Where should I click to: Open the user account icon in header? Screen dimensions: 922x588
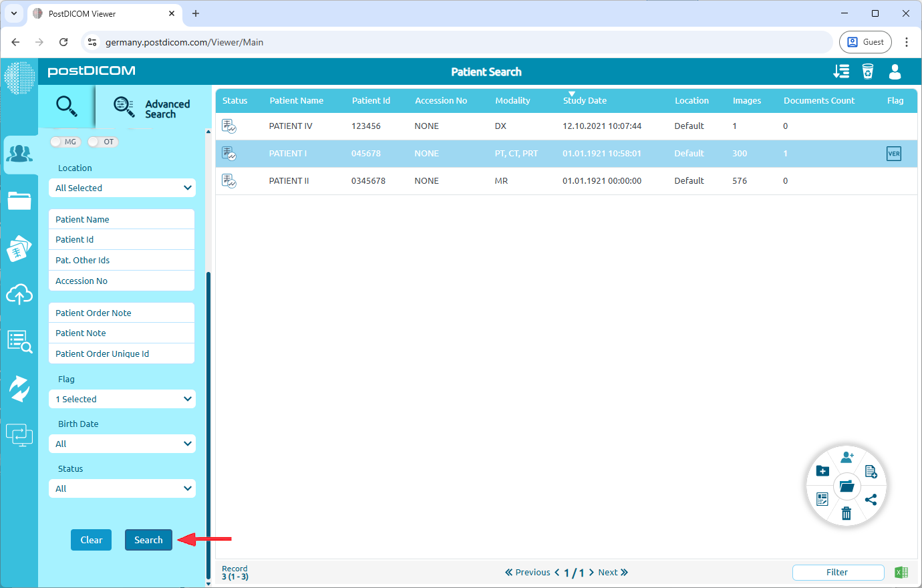895,71
